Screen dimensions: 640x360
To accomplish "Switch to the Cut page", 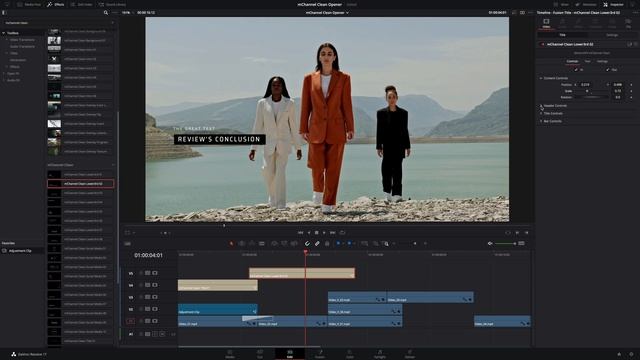I will [260, 353].
